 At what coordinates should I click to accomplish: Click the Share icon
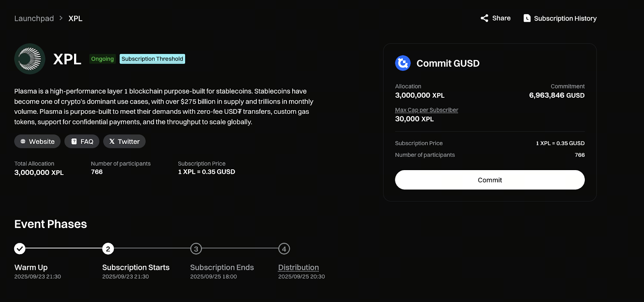point(484,18)
